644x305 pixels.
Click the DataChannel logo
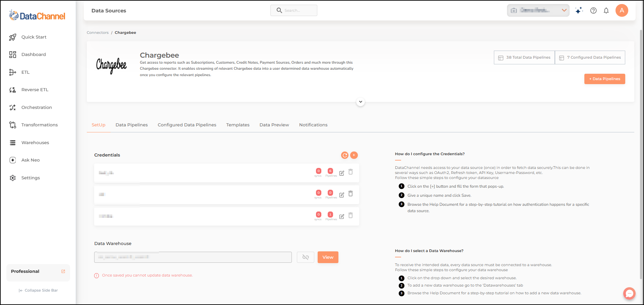point(37,15)
